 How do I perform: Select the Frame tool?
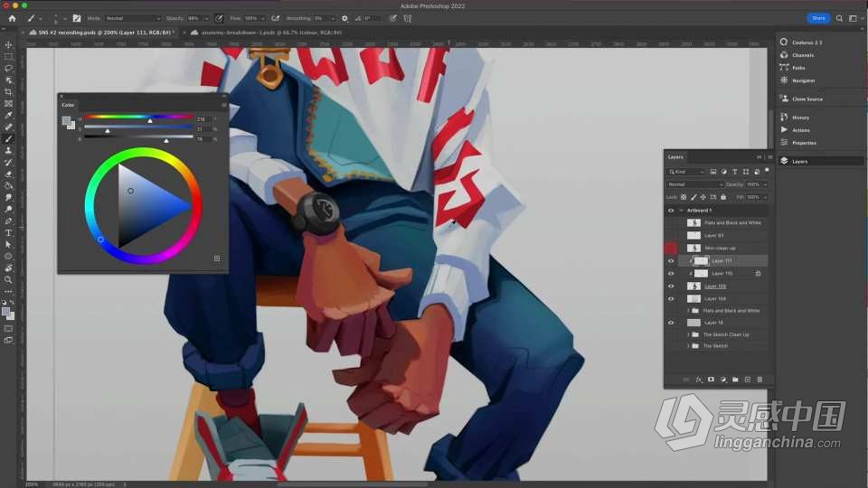coord(8,103)
